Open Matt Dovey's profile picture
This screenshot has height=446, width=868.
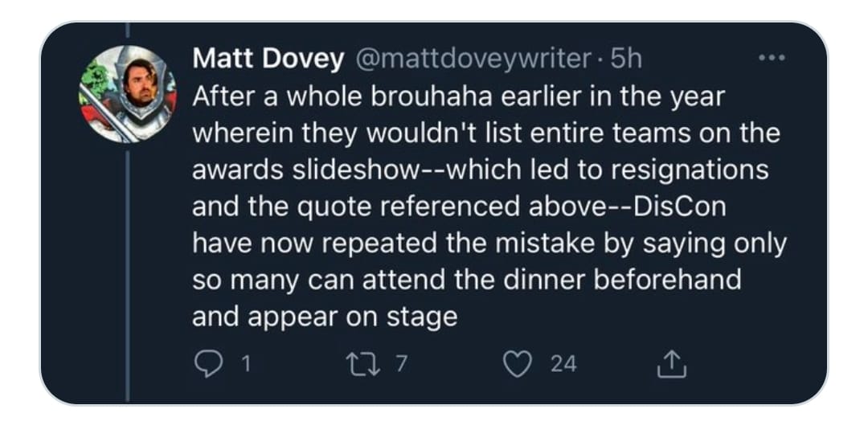click(x=128, y=95)
